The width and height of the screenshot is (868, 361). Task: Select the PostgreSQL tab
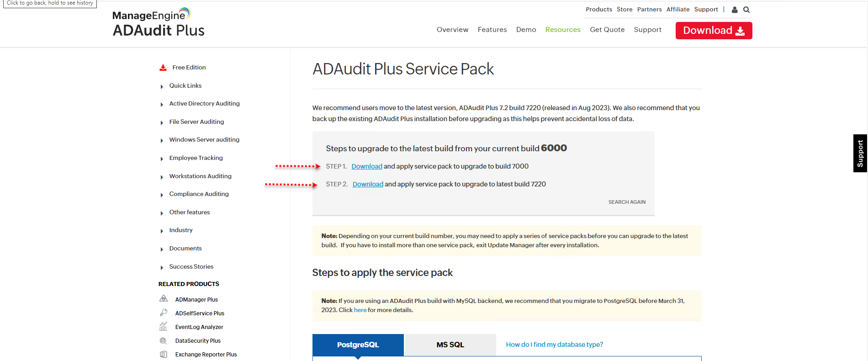click(358, 345)
